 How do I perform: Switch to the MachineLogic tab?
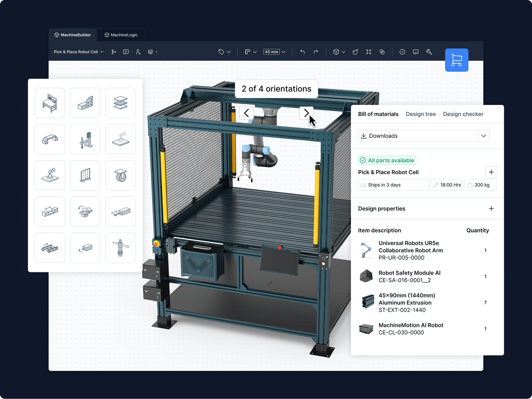click(121, 35)
